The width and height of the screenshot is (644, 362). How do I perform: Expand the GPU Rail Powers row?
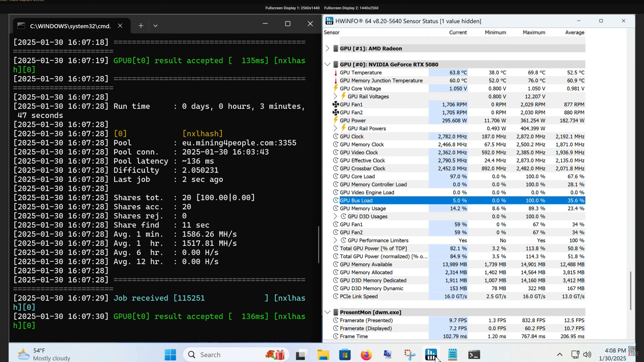coord(335,128)
